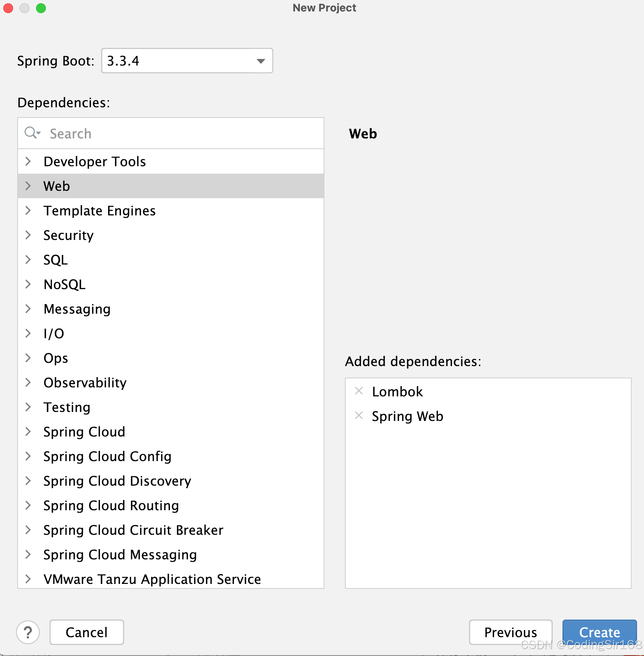
Task: Click the search magnifier icon
Action: point(32,133)
